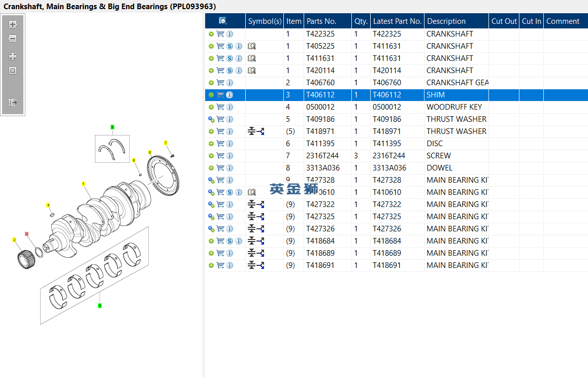Click alternative symbol for T418971 thrust washer
Viewport: 588px width, 378px height.
[256, 131]
